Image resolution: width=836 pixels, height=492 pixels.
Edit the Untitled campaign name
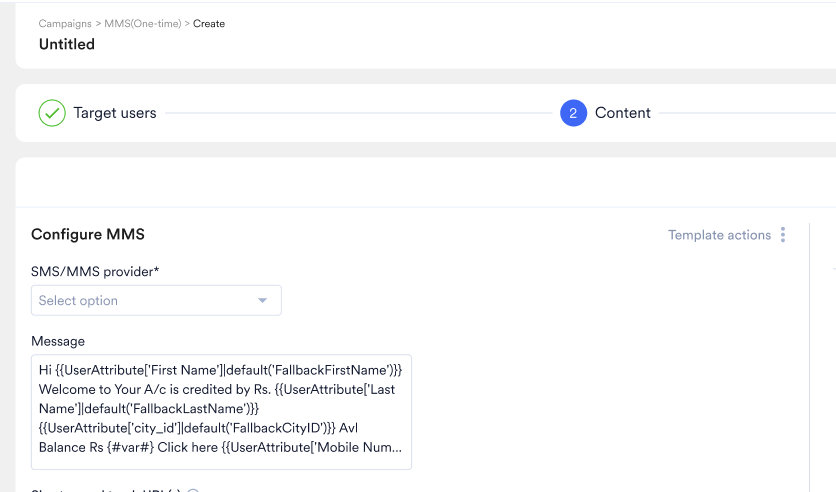pos(67,44)
